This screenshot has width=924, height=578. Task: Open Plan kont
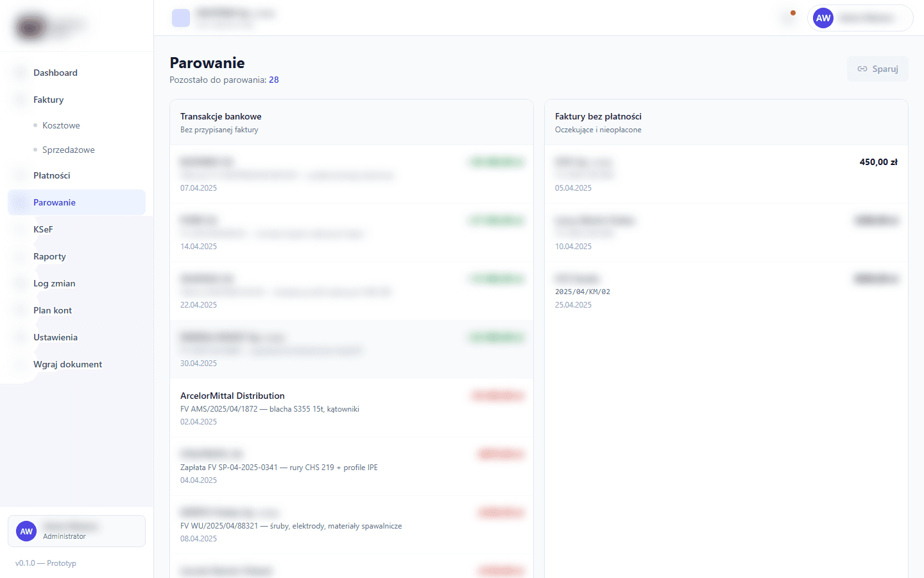[x=76, y=310]
